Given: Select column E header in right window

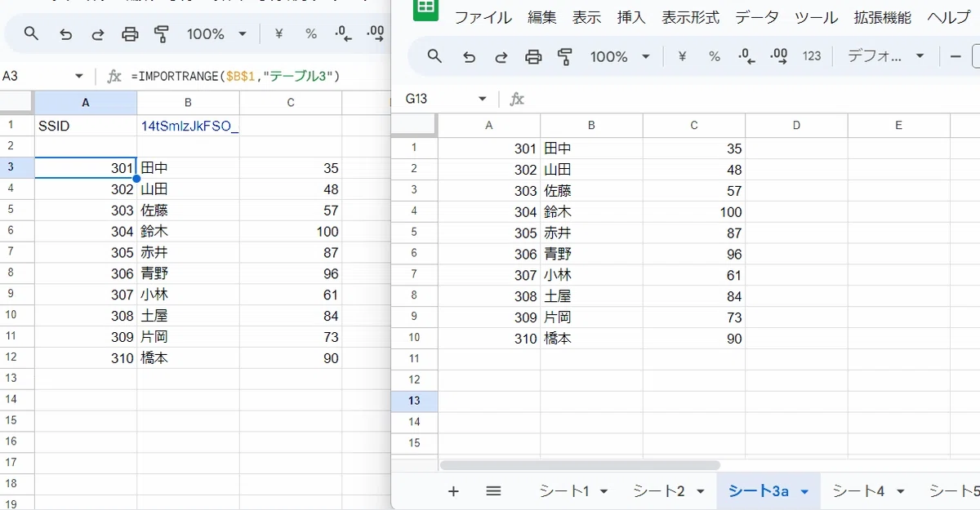Looking at the screenshot, I should coord(898,125).
